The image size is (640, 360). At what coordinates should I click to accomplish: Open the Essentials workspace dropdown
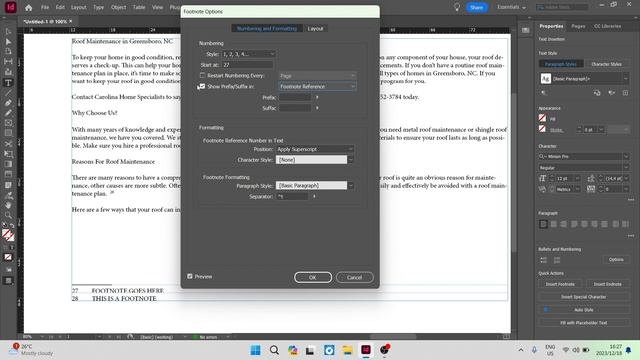[511, 7]
